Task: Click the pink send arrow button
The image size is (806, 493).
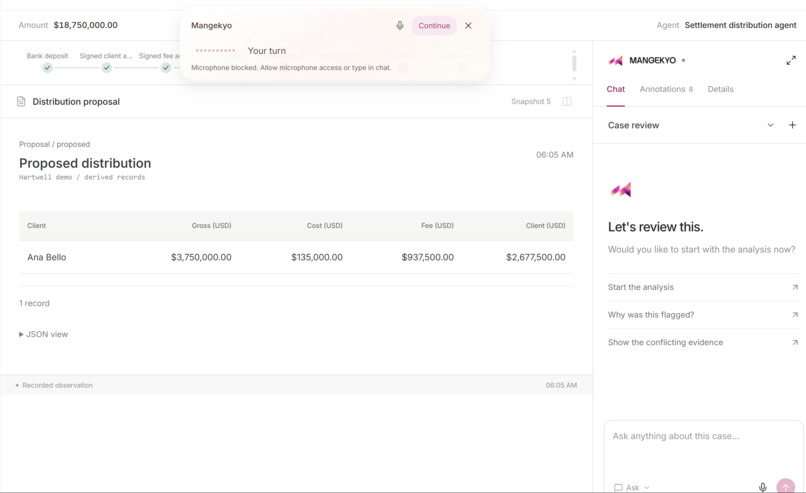Action: [785, 486]
